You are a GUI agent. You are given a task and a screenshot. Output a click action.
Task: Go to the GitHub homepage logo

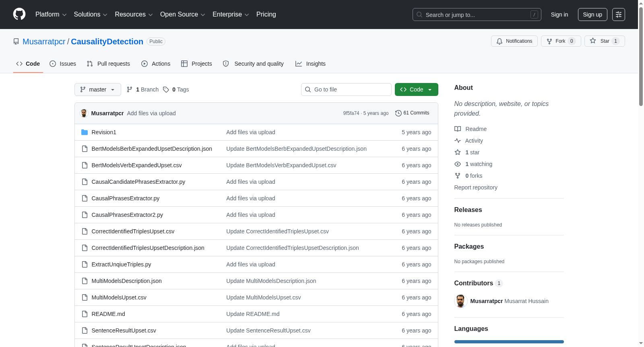pyautogui.click(x=19, y=15)
